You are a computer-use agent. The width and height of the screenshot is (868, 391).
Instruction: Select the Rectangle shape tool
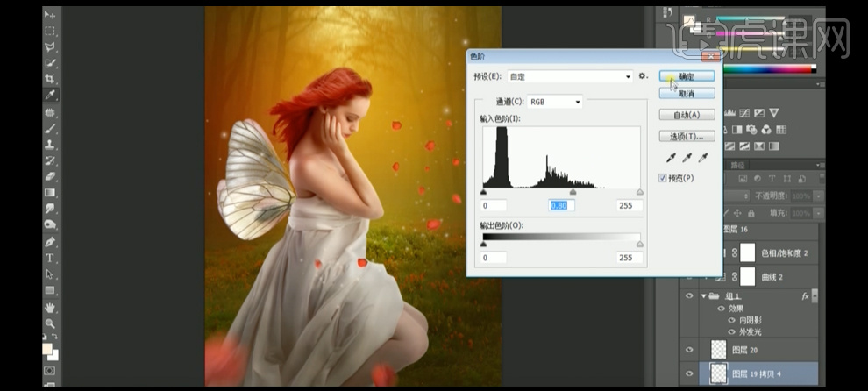[x=50, y=290]
